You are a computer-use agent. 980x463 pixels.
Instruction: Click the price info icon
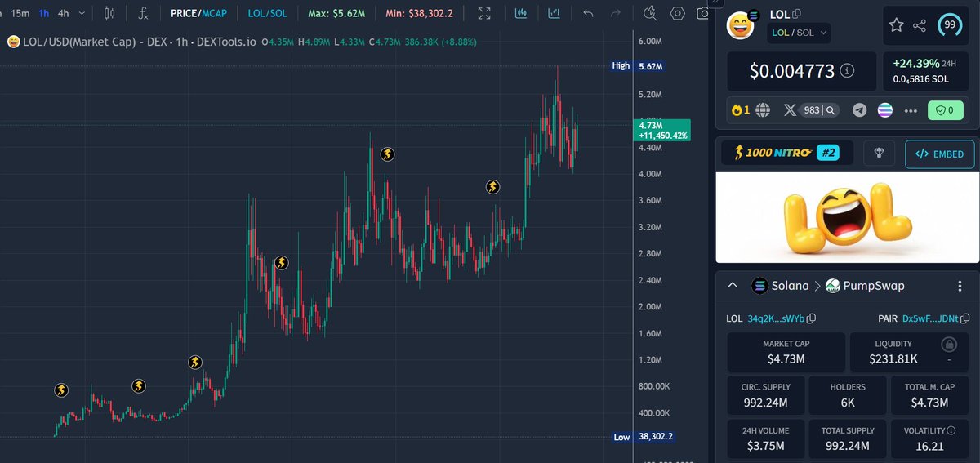847,71
